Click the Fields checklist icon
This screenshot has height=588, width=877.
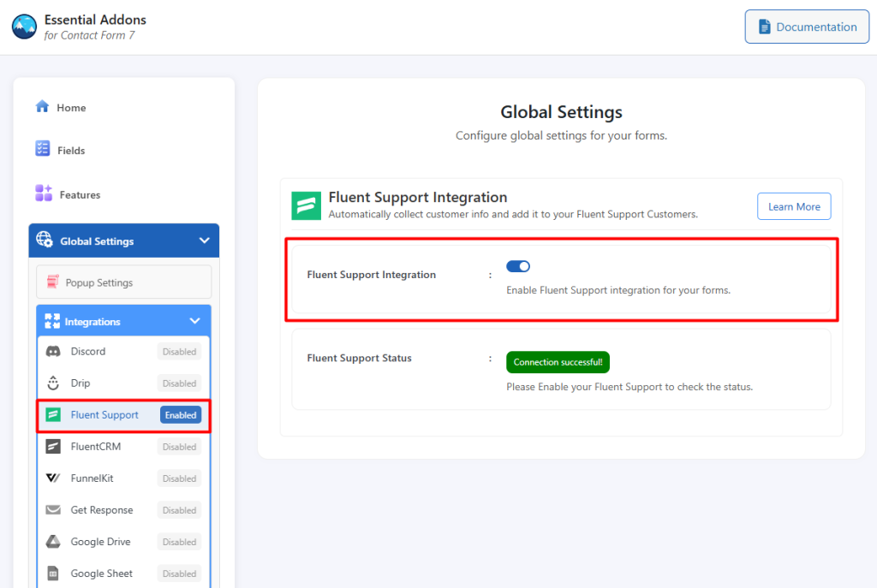(x=43, y=149)
